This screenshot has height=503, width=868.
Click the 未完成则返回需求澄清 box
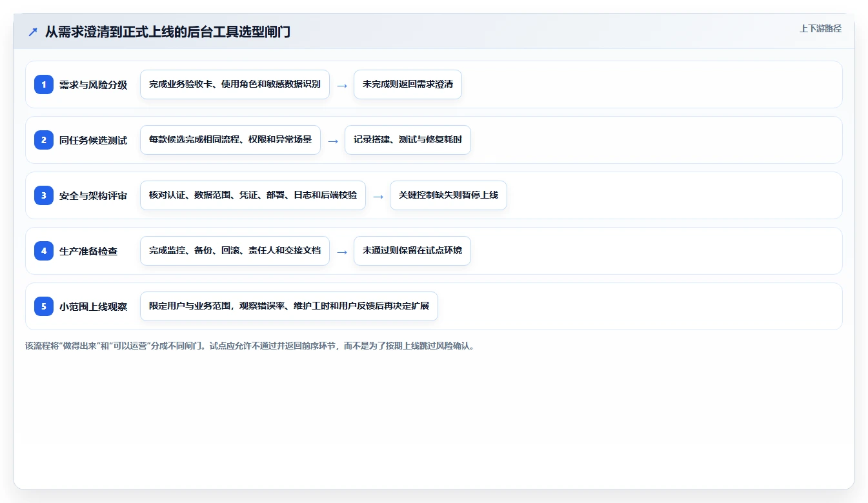(408, 84)
